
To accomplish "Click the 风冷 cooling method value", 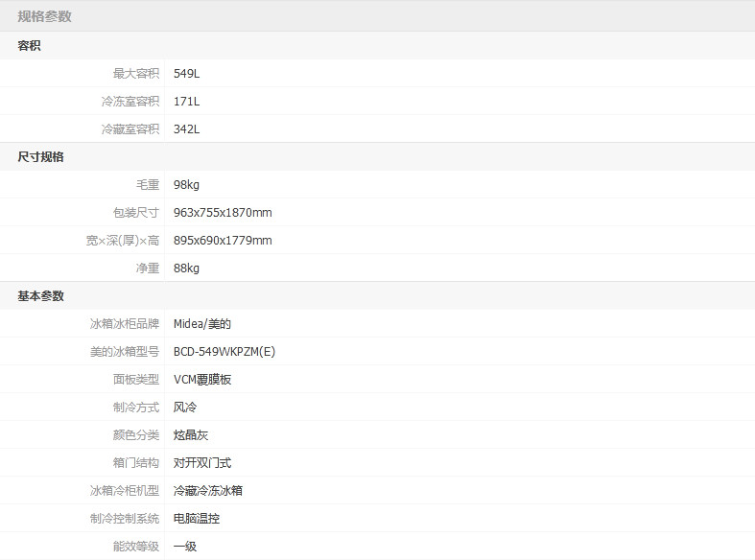I will 185,407.
